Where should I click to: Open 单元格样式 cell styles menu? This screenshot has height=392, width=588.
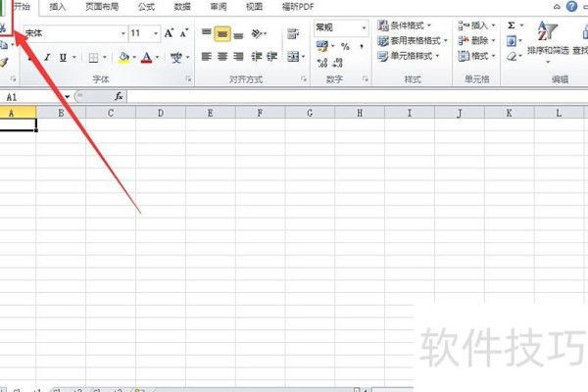click(x=408, y=56)
